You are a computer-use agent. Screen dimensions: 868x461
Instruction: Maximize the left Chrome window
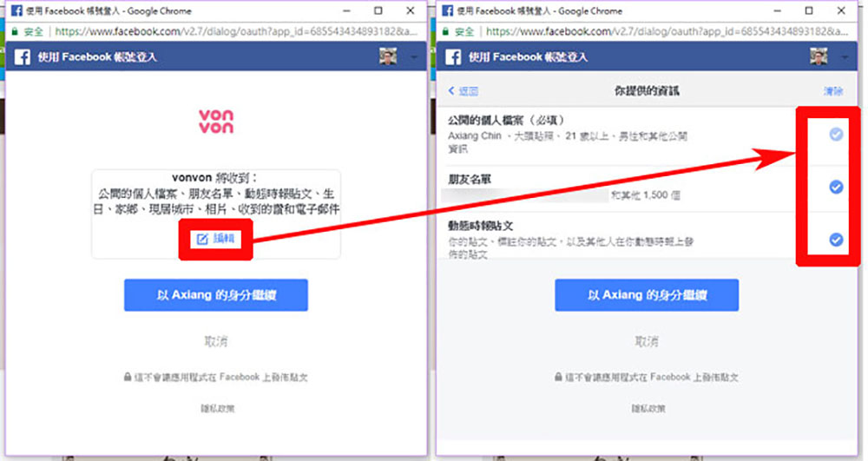[378, 10]
